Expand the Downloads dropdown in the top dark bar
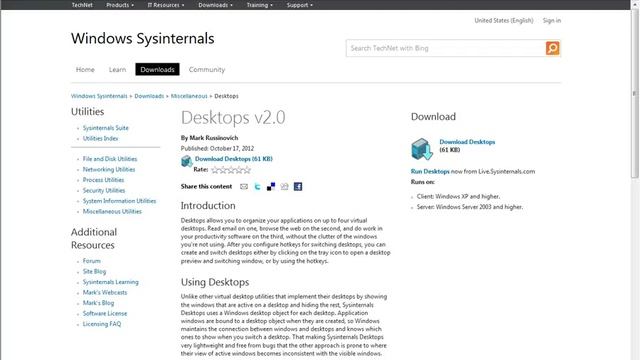Image resolution: width=640 pixels, height=360 pixels. [215, 5]
